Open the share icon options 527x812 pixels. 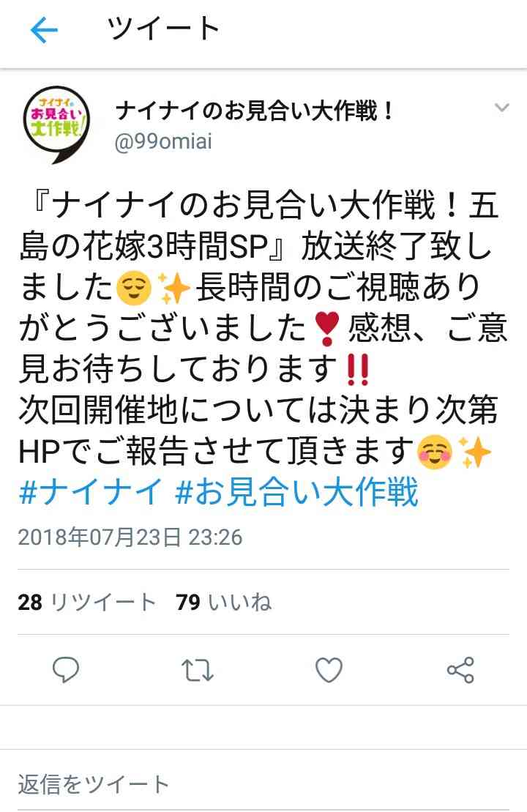460,670
